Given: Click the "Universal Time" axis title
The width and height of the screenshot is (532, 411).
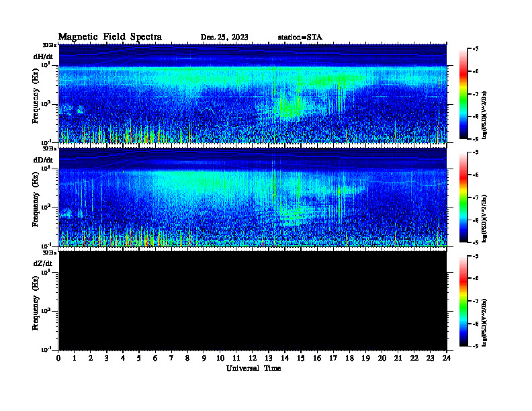Looking at the screenshot, I should tap(253, 368).
